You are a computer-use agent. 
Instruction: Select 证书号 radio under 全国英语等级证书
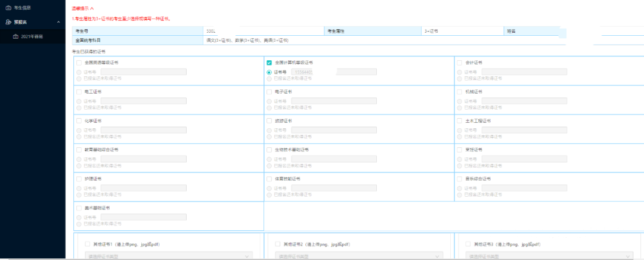(x=79, y=72)
